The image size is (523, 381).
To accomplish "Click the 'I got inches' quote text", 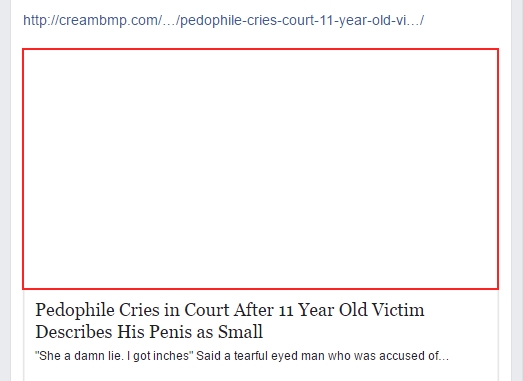I will pos(160,356).
